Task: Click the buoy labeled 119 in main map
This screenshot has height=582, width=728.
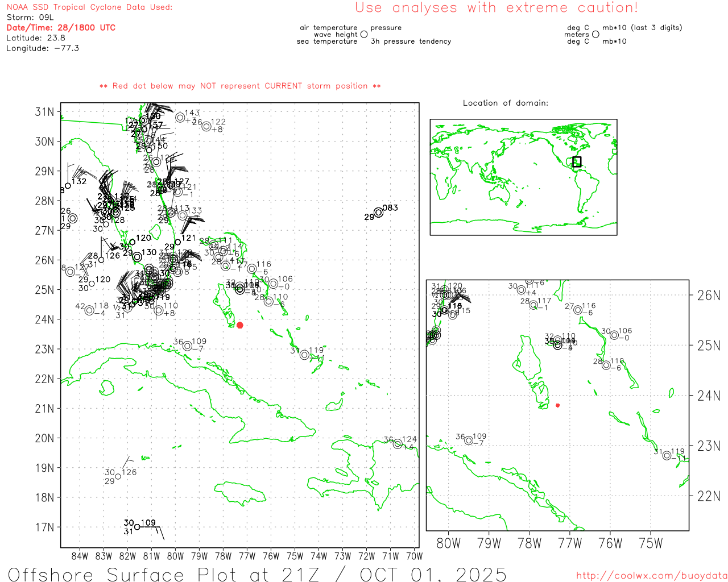Action: coord(304,355)
